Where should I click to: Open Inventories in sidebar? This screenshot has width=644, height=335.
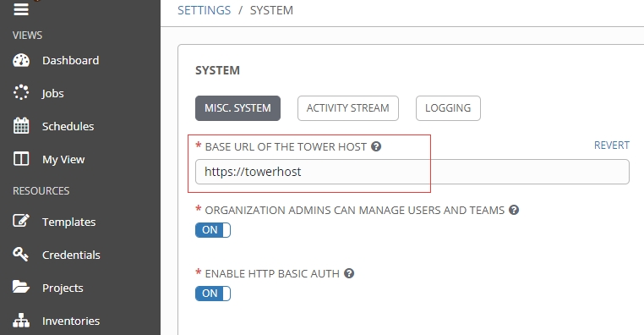point(71,321)
